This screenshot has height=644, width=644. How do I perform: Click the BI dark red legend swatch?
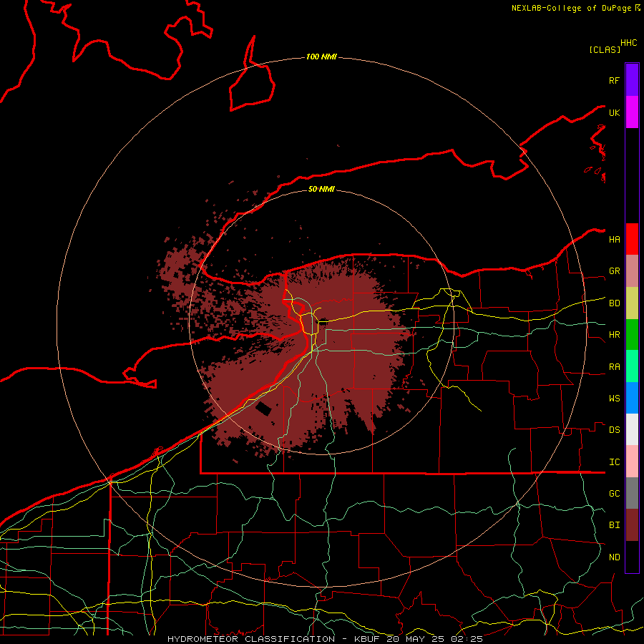pos(632,525)
